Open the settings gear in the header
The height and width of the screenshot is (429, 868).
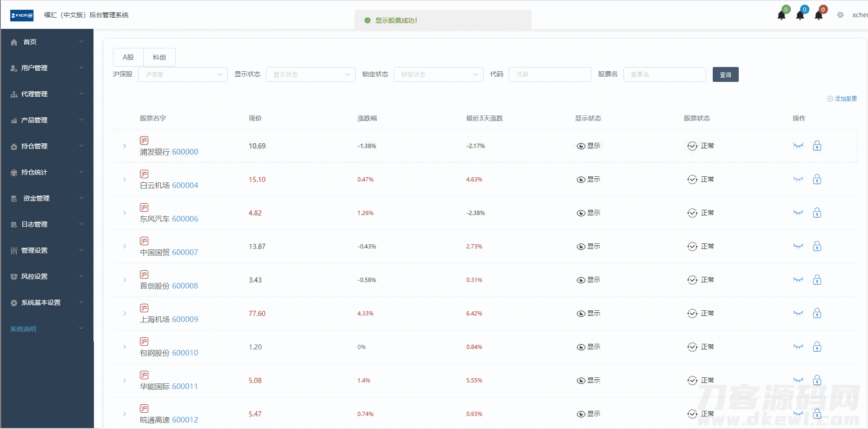coord(840,15)
